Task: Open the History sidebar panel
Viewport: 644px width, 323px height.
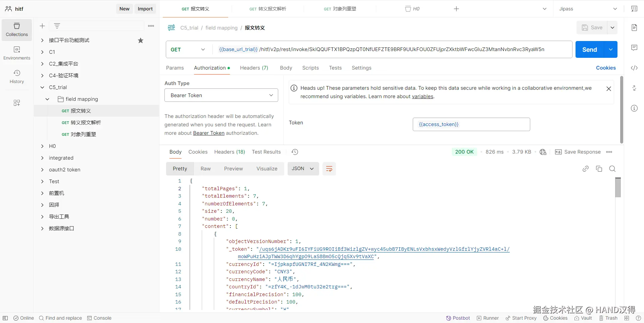Action: coord(17,77)
